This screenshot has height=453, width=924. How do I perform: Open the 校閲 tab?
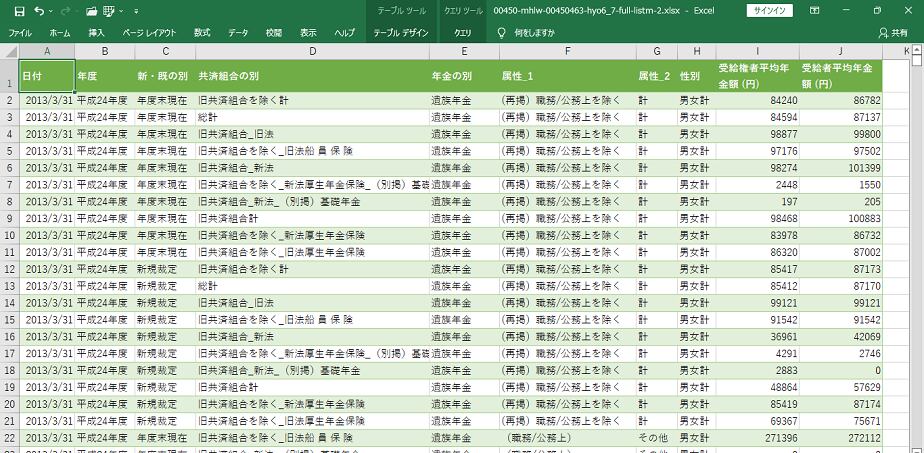tap(273, 33)
